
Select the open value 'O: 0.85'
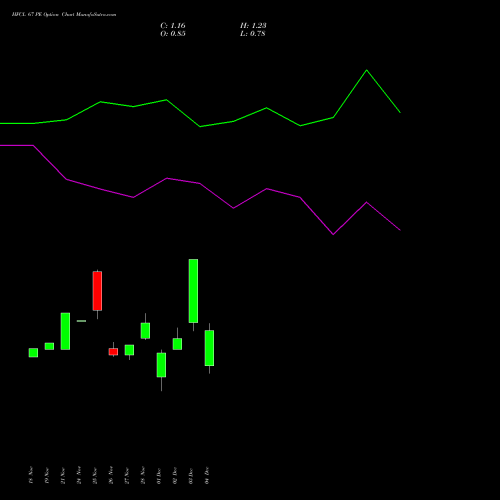point(173,34)
